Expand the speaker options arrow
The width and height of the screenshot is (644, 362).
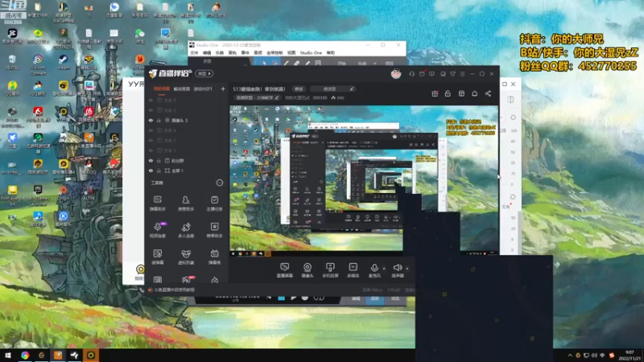coord(407,269)
